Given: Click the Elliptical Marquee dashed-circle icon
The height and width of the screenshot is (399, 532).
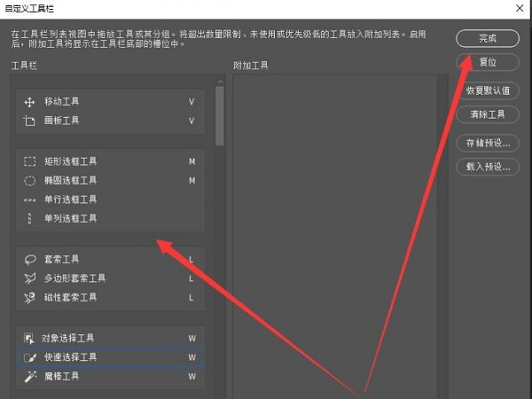Looking at the screenshot, I should click(x=29, y=181).
